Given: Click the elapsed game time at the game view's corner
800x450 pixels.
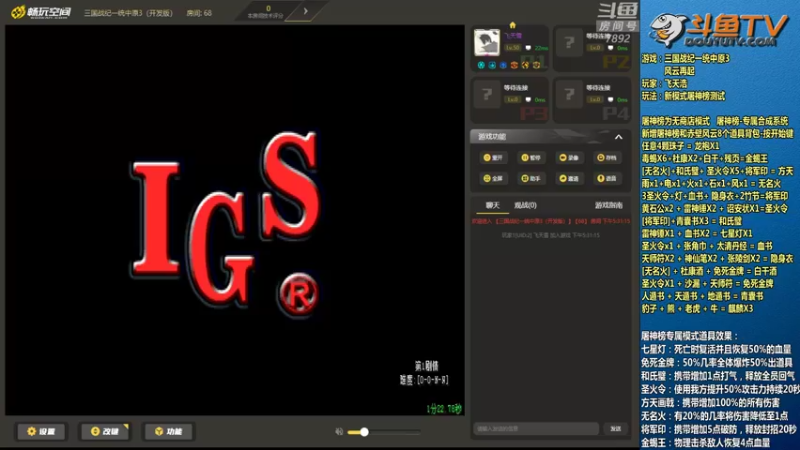Looking at the screenshot, I should 444,409.
